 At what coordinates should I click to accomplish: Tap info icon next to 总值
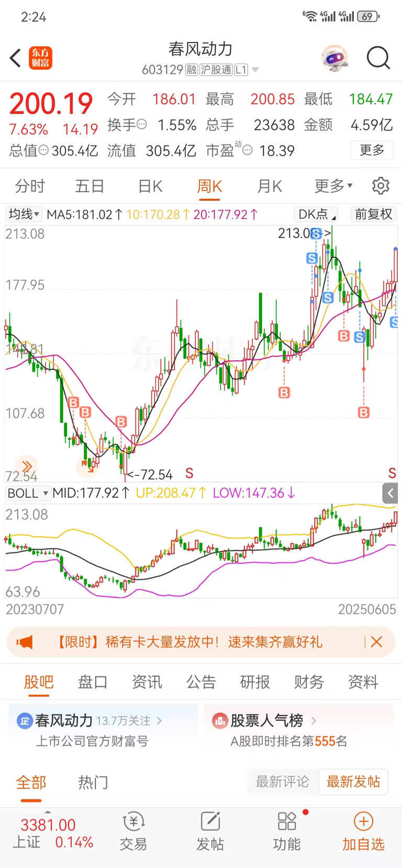[x=44, y=150]
